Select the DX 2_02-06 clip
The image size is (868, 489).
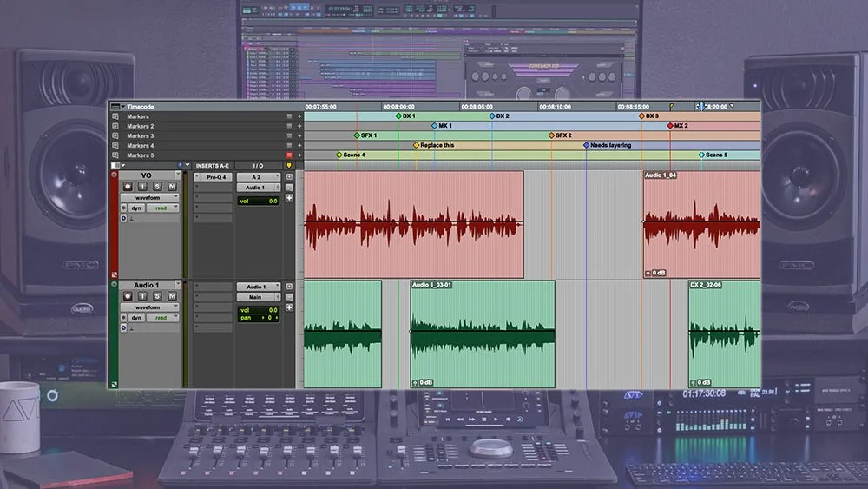724,334
